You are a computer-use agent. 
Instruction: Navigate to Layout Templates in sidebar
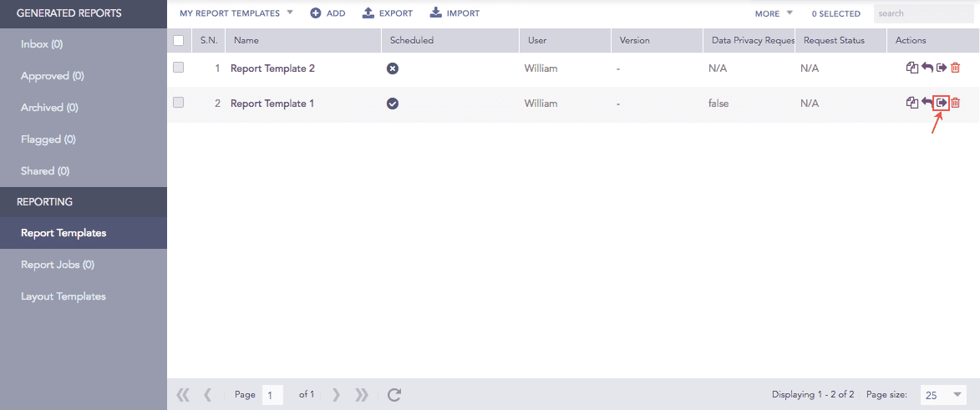63,296
